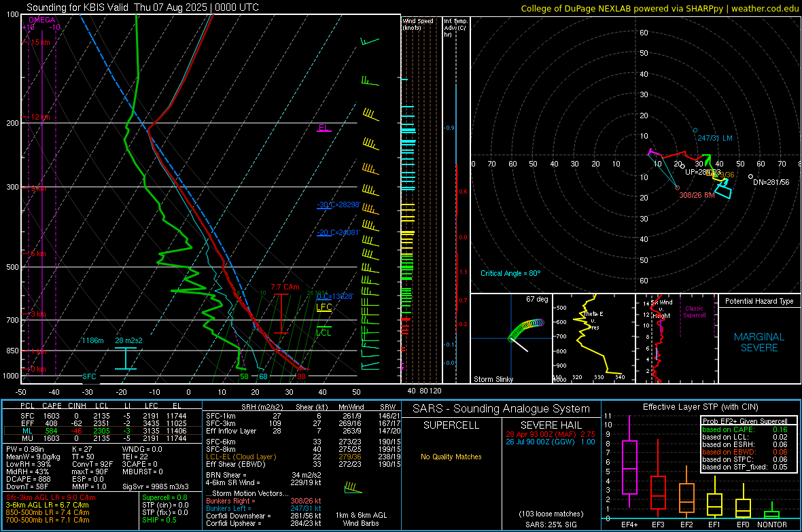Click the 'SigSvr = 9985 m3/s3' value

click(156, 487)
